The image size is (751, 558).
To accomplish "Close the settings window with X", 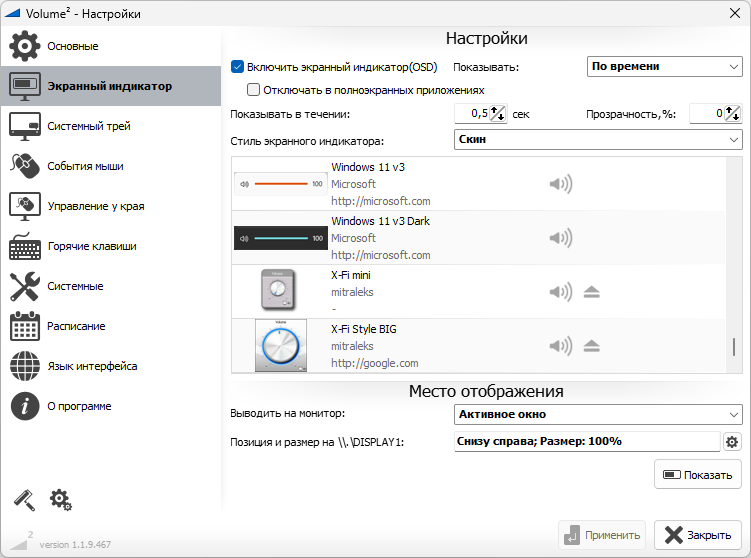I will click(735, 13).
